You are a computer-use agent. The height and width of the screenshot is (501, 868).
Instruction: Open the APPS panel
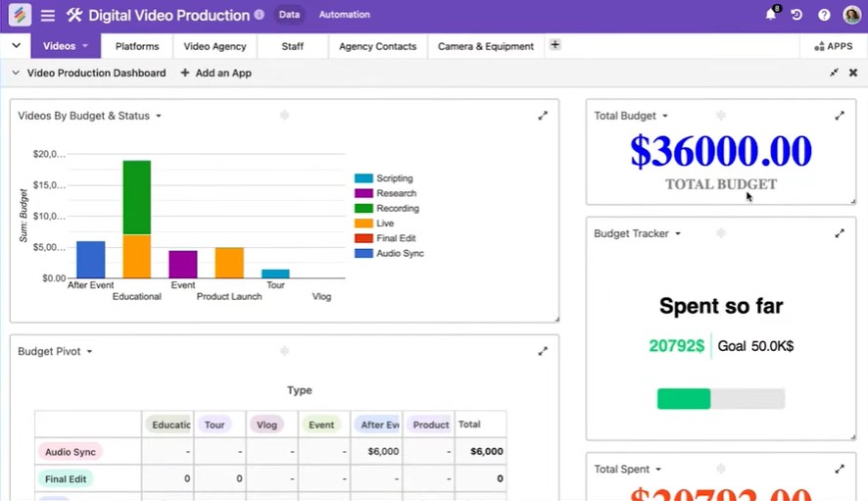pyautogui.click(x=833, y=46)
